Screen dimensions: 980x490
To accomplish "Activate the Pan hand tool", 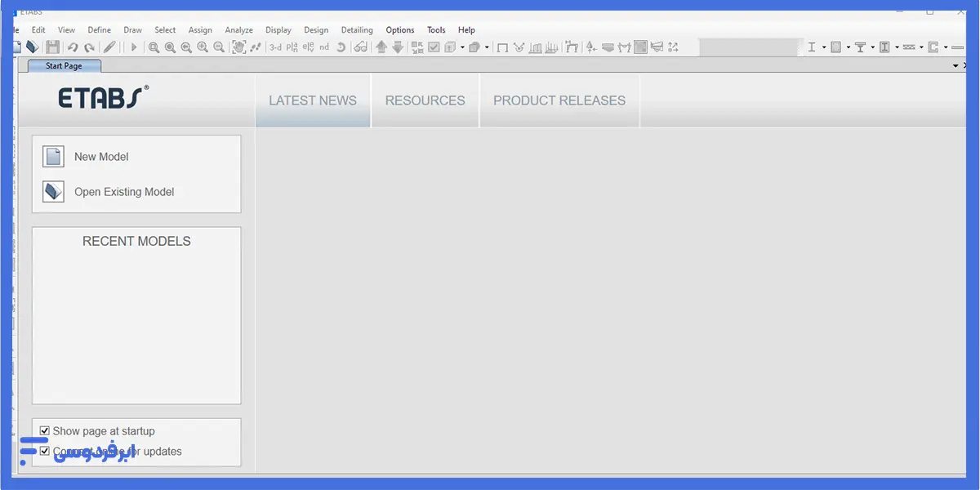I will pos(238,47).
